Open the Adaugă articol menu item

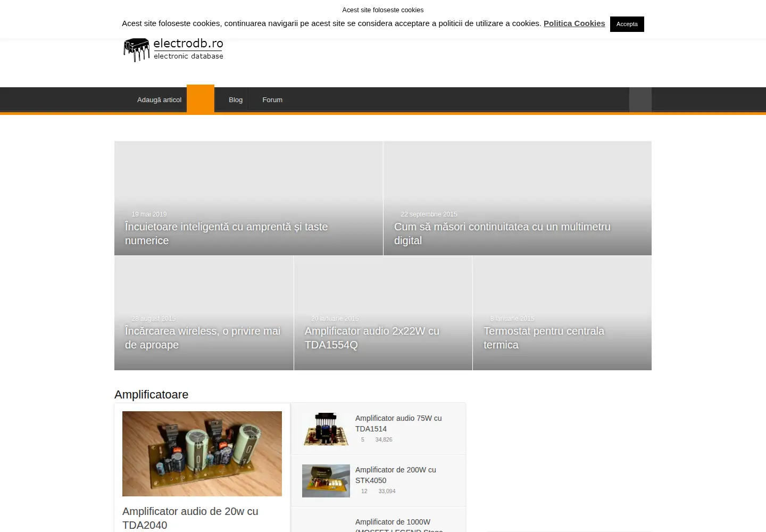pos(159,100)
